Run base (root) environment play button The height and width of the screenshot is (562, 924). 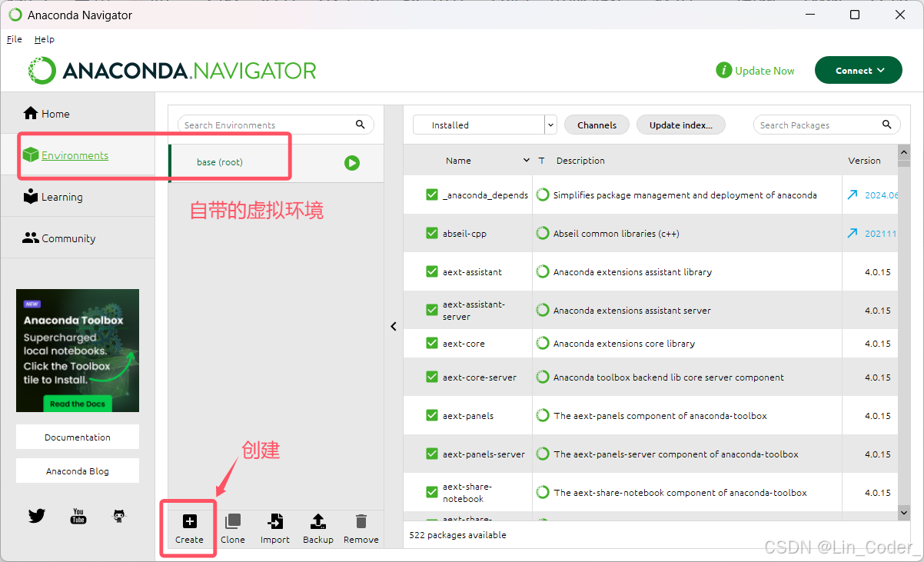point(352,163)
